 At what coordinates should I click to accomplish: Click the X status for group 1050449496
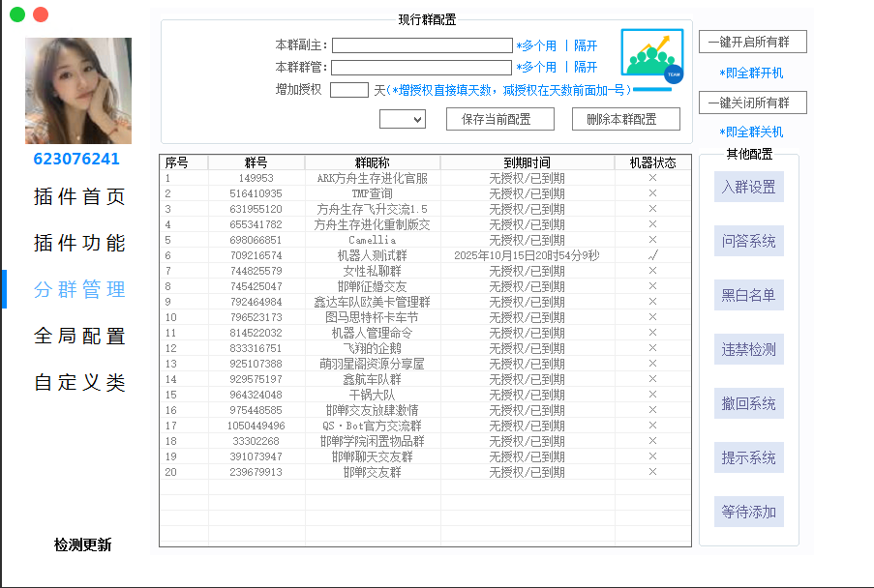pyautogui.click(x=652, y=426)
